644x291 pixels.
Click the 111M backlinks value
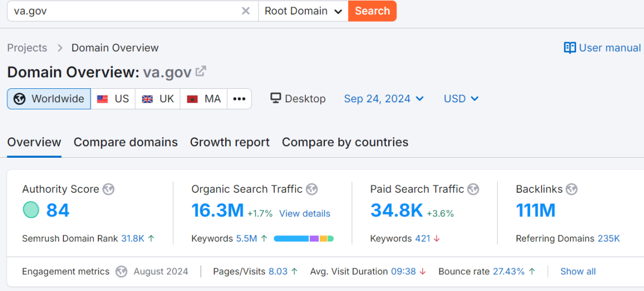[x=536, y=210]
